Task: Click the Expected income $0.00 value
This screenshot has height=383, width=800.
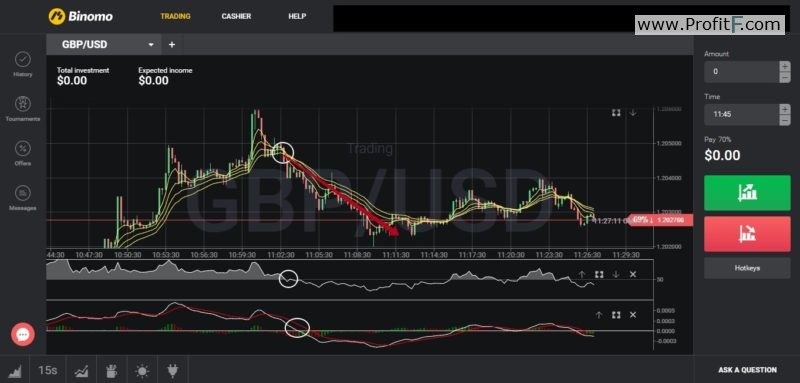Action: [153, 81]
